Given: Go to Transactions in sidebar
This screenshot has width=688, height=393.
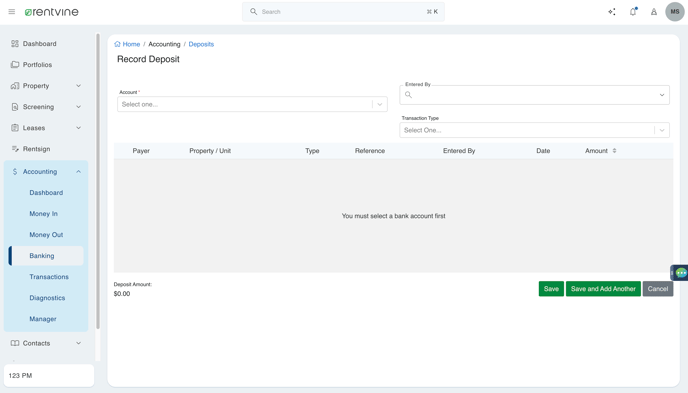Looking at the screenshot, I should click(x=49, y=277).
